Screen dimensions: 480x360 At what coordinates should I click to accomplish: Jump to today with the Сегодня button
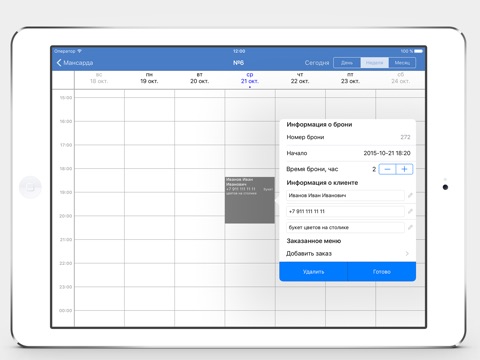coord(317,63)
